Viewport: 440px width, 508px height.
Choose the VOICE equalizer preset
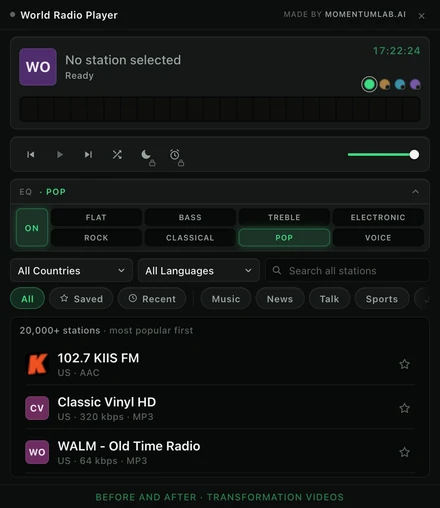click(x=378, y=238)
